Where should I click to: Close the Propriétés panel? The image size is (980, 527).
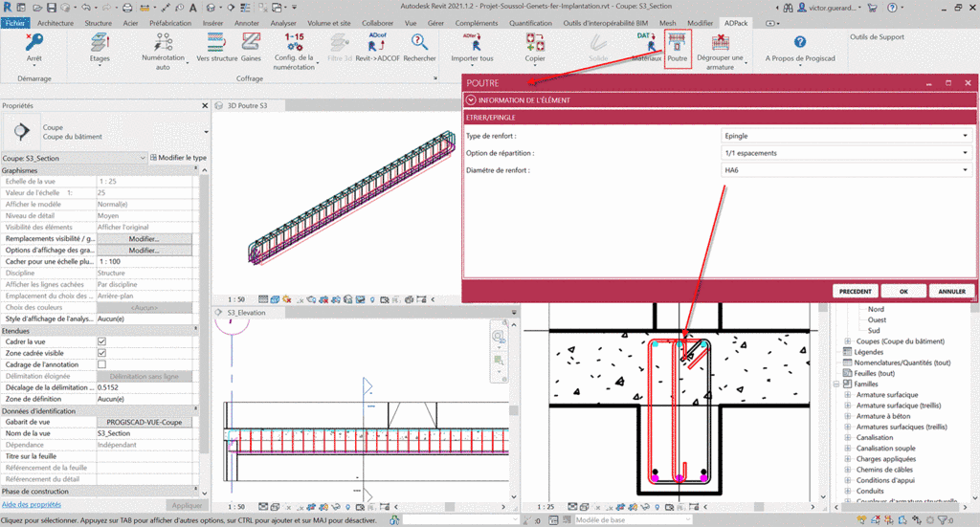pos(205,106)
